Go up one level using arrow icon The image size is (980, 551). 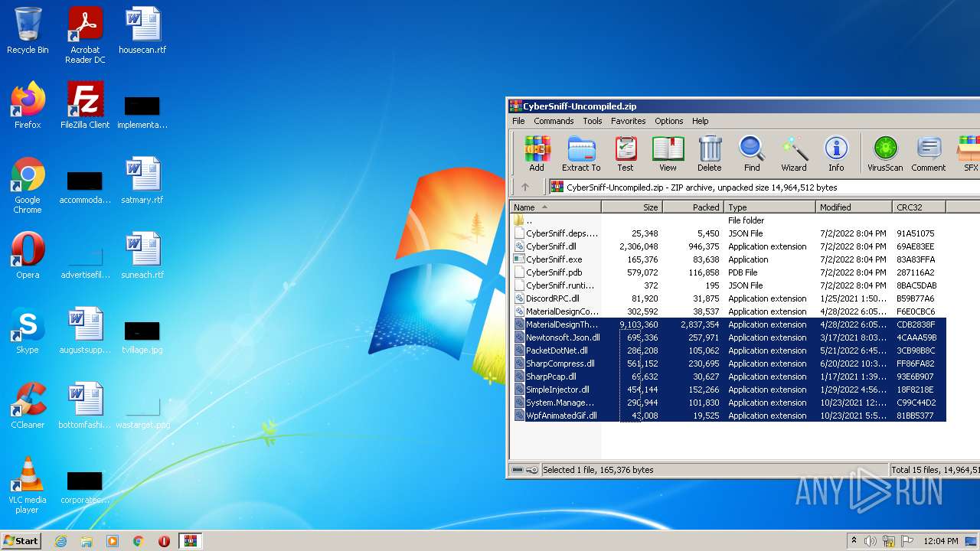[x=525, y=187]
